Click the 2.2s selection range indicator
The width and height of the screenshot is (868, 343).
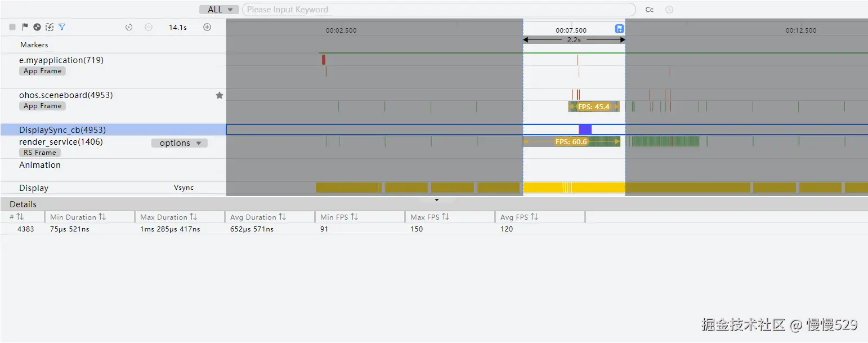(574, 40)
